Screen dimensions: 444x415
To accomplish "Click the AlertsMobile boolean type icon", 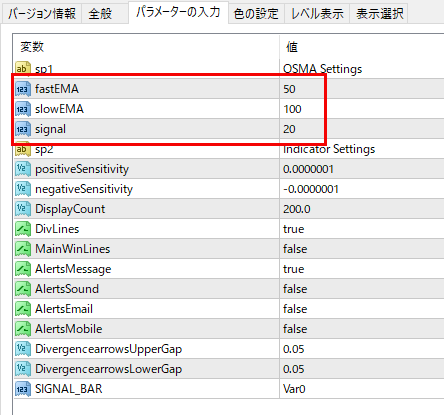I will 23,329.
